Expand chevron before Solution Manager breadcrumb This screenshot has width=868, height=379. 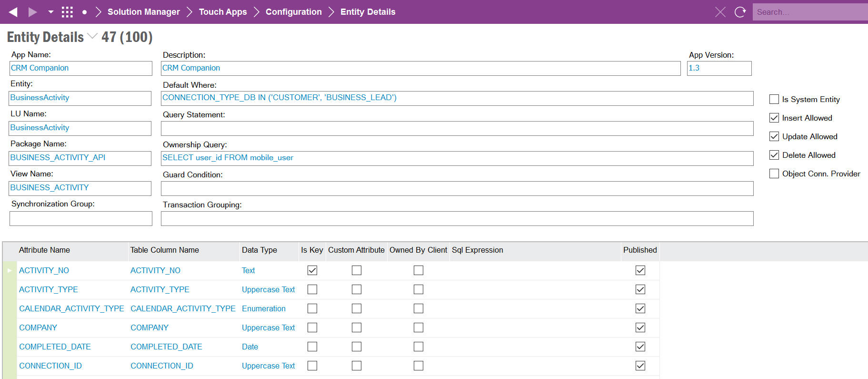coord(99,12)
